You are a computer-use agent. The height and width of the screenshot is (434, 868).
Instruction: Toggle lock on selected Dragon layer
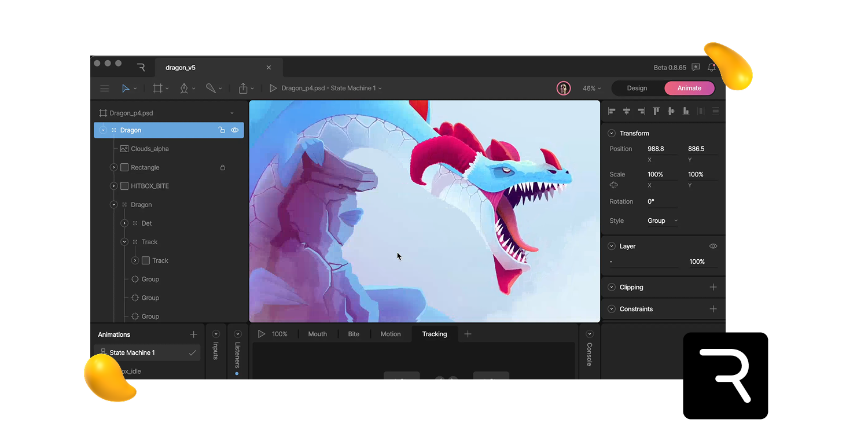pyautogui.click(x=221, y=130)
